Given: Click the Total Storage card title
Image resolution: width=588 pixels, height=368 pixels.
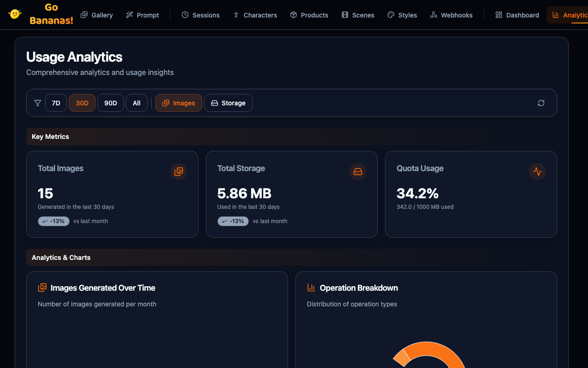Looking at the screenshot, I should (241, 168).
